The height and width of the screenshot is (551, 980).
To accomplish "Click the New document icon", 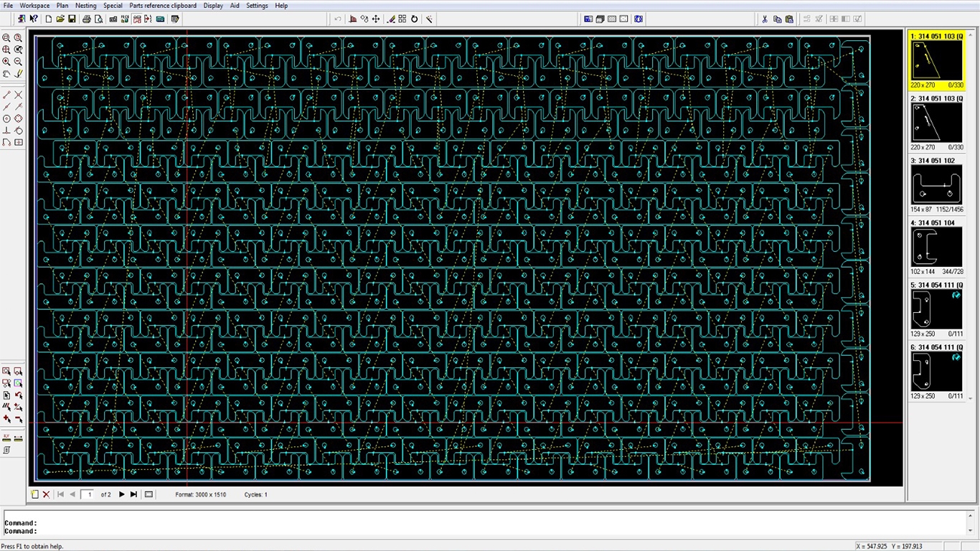I will [49, 19].
